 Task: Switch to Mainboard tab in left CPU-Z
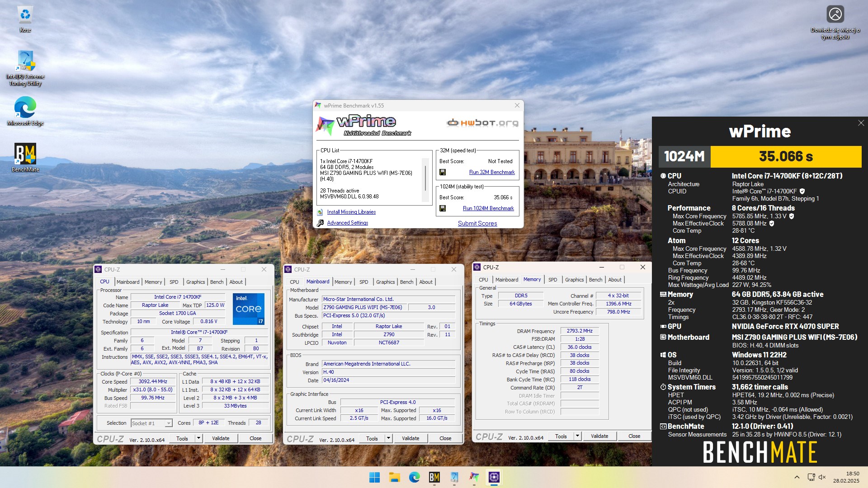pyautogui.click(x=128, y=282)
